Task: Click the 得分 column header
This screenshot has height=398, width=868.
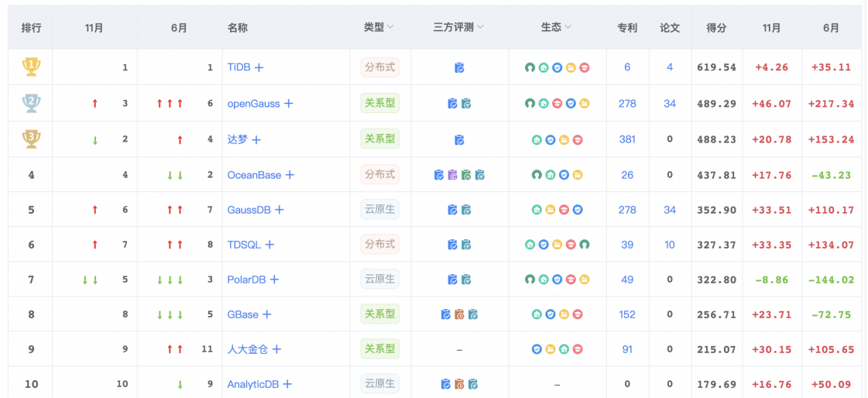Action: 716,27
